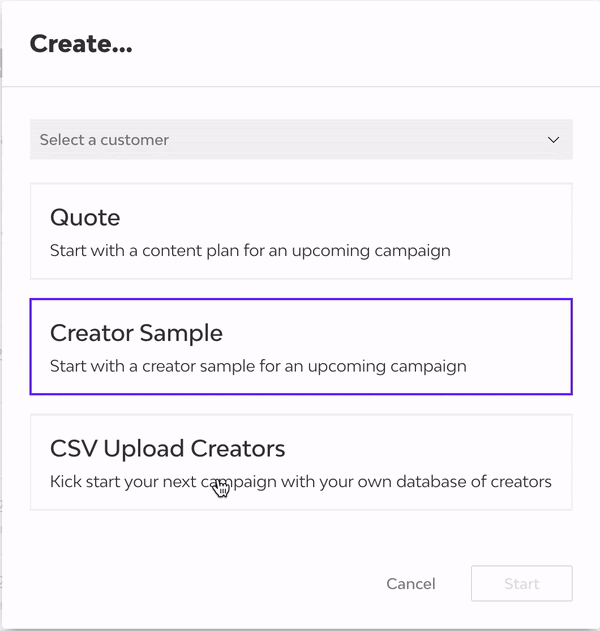Open the Select a customer combo box
The image size is (600, 631).
[x=300, y=140]
